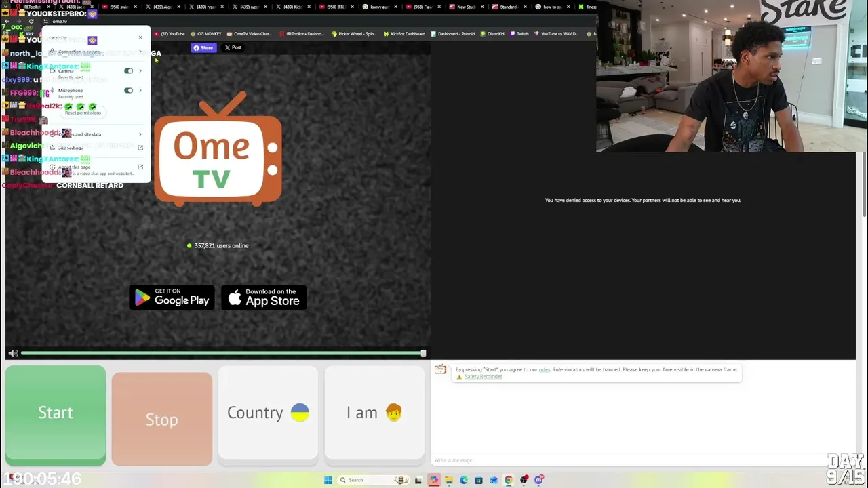Switch to the (958) Flaw YouTube tab
The height and width of the screenshot is (488, 868).
pos(425,7)
